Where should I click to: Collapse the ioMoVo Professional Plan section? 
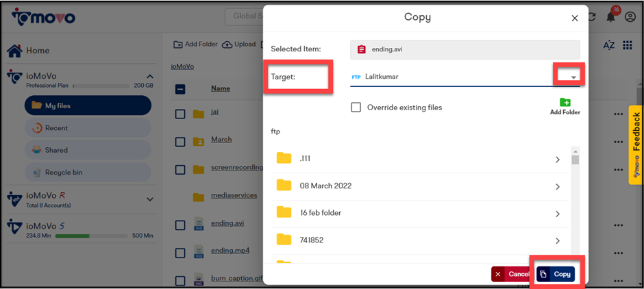[x=150, y=76]
